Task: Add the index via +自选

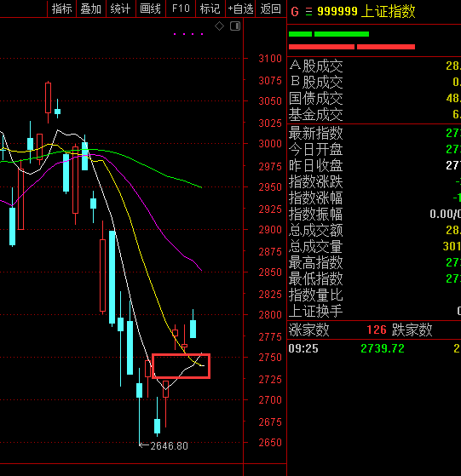Action: pos(240,9)
